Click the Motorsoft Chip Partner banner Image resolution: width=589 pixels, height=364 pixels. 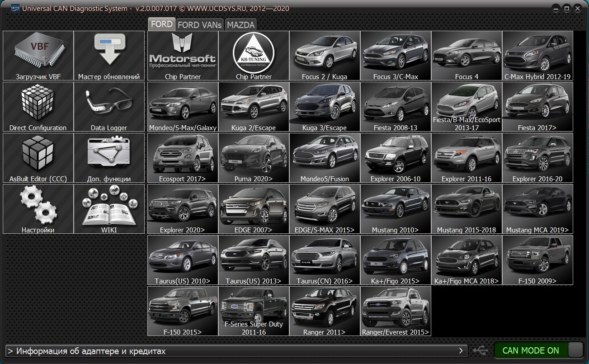click(183, 56)
